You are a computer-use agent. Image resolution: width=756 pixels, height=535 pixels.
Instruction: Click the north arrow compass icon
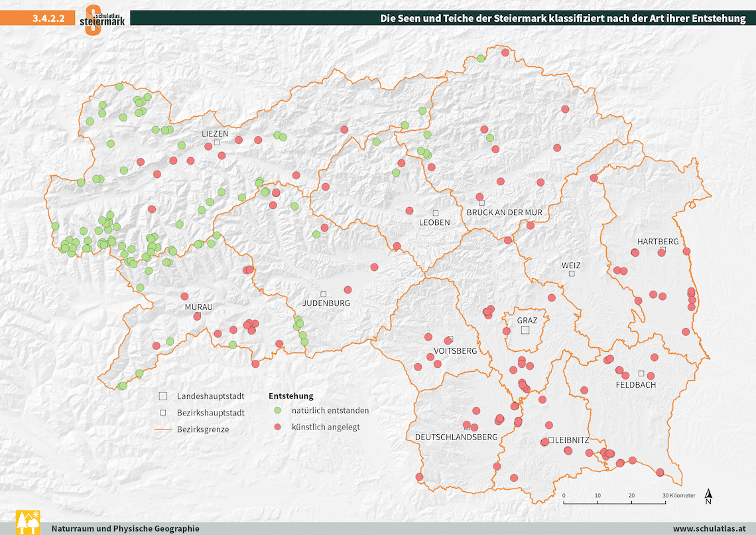coord(708,497)
